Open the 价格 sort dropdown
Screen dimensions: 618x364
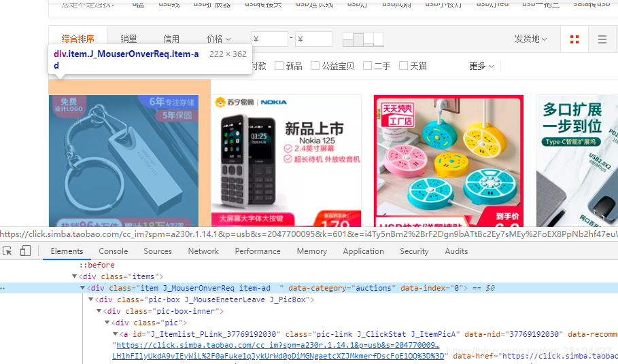[218, 39]
